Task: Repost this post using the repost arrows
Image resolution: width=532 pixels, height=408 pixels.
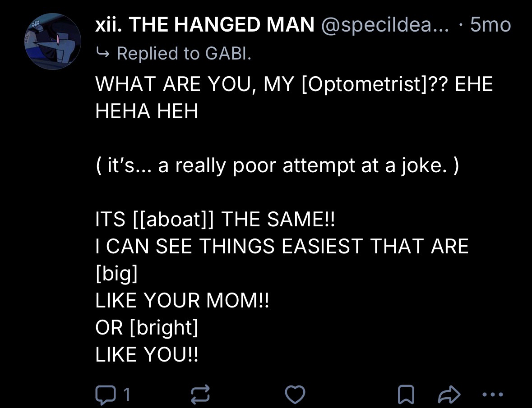Action: [200, 394]
